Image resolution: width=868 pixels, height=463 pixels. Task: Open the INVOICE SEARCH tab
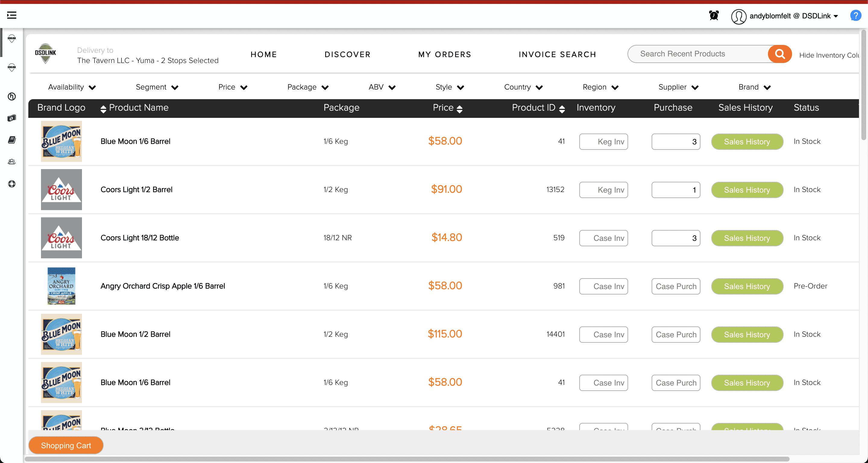[x=557, y=55]
